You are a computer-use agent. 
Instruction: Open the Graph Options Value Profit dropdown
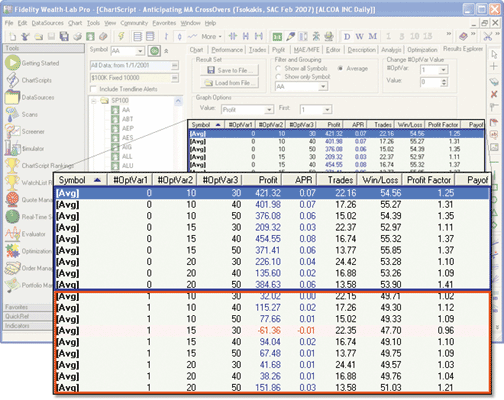(x=269, y=110)
